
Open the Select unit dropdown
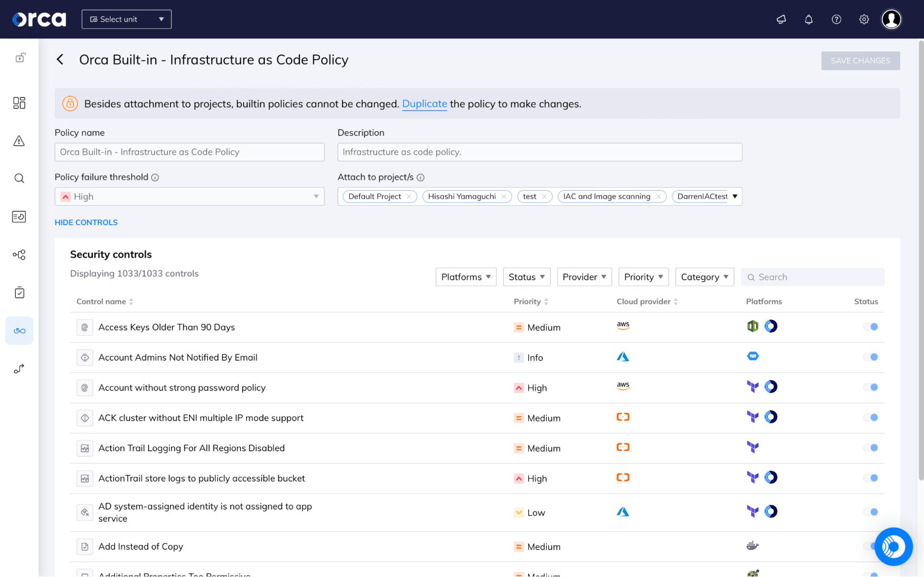point(126,19)
